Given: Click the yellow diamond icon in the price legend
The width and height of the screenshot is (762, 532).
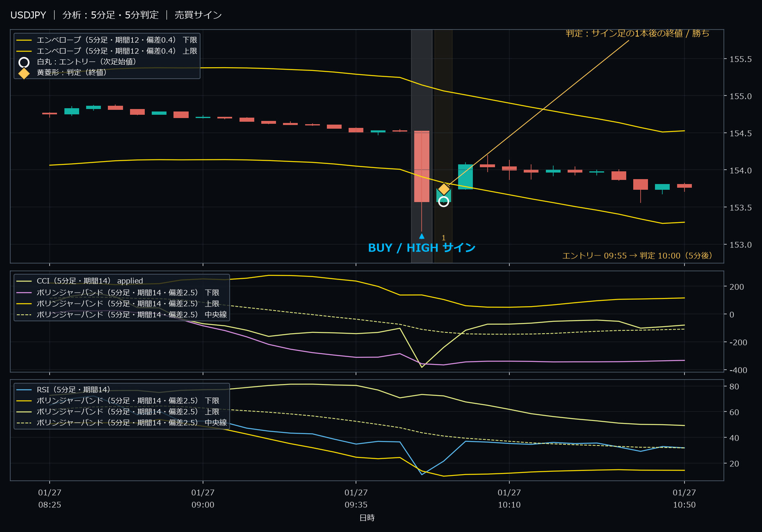Looking at the screenshot, I should (x=24, y=73).
